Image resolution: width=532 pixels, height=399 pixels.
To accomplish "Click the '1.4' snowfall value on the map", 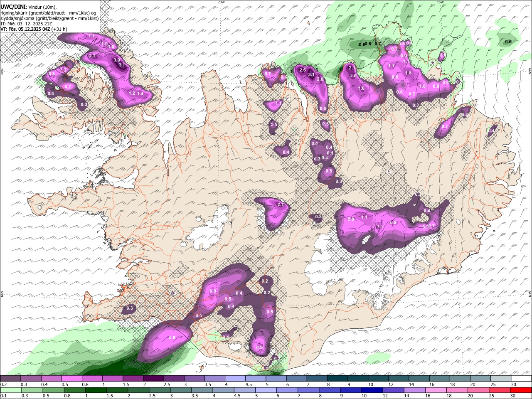I will [140, 94].
